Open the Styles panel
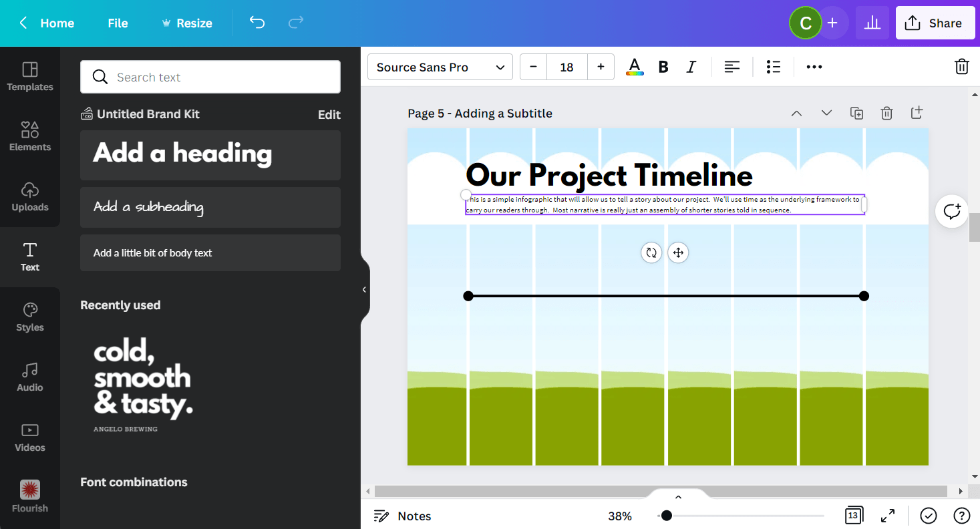Image resolution: width=980 pixels, height=529 pixels. pyautogui.click(x=29, y=316)
